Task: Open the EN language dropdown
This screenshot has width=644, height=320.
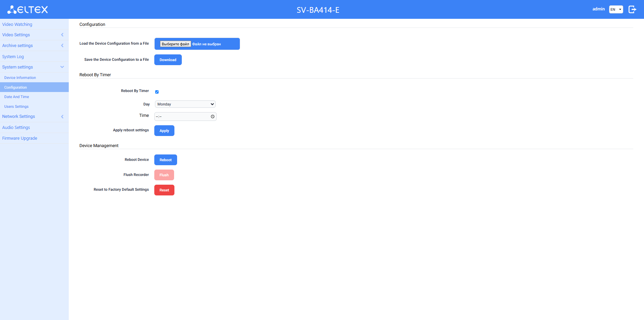Action: pos(616,9)
